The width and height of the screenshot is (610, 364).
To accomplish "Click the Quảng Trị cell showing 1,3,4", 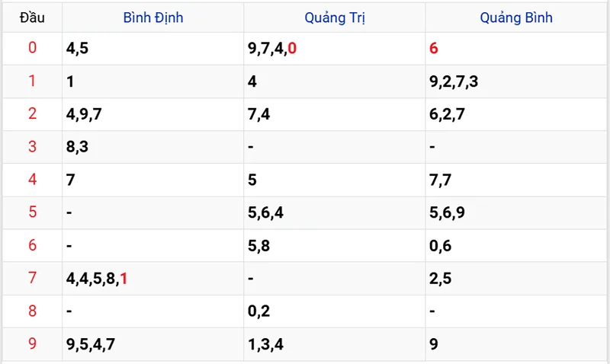I will click(x=265, y=344).
